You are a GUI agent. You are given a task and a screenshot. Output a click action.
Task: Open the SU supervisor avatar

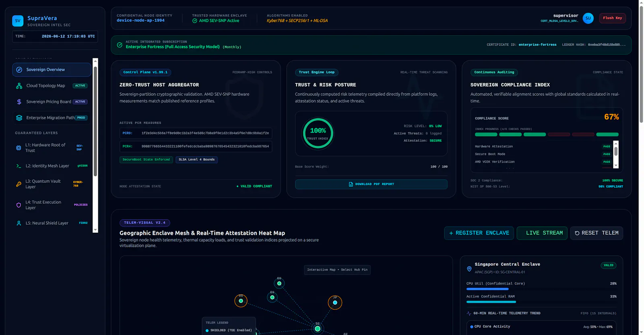coord(588,18)
